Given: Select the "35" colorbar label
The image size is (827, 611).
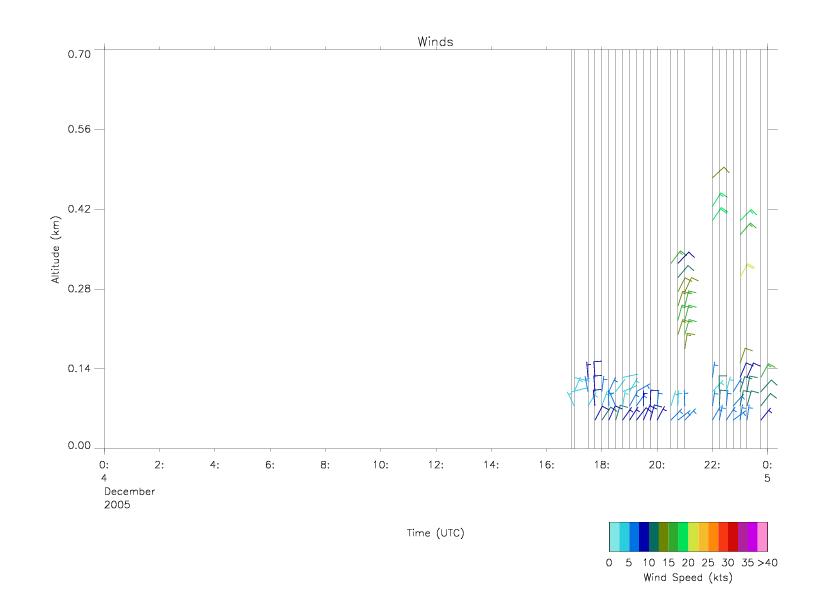Looking at the screenshot, I should (747, 562).
